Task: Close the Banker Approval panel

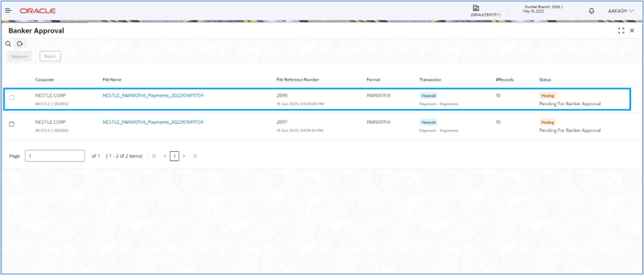Action: [632, 31]
